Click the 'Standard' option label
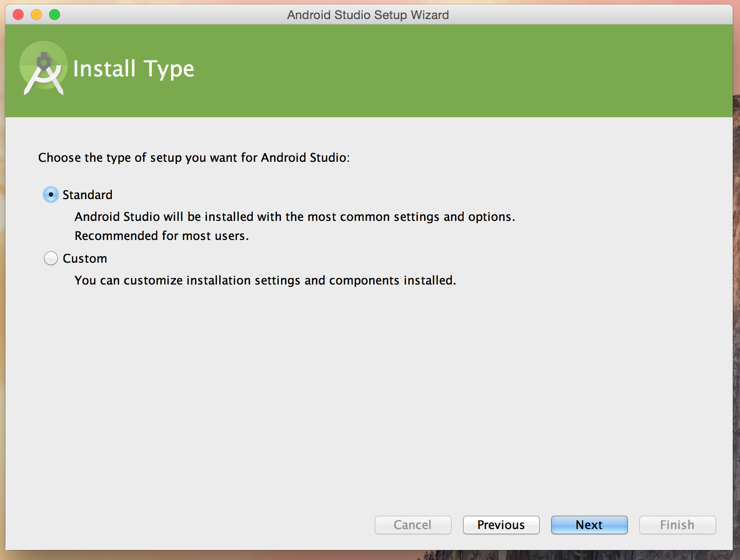This screenshot has width=740, height=560. 87,195
